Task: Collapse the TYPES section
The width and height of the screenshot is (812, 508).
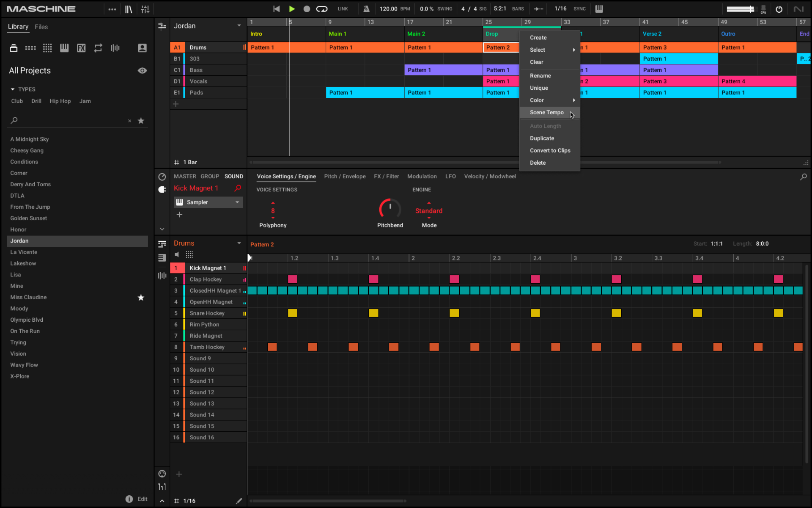Action: [x=13, y=89]
